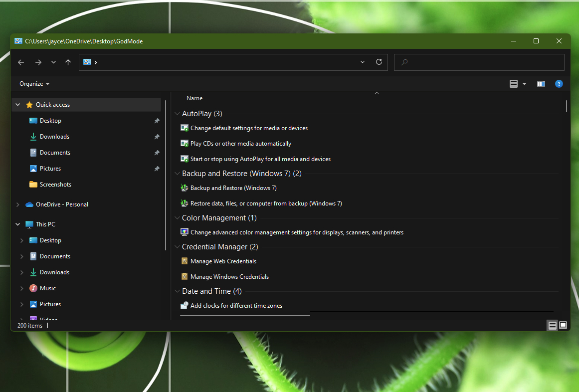Sort by the Name column header
579x392 pixels.
click(194, 98)
